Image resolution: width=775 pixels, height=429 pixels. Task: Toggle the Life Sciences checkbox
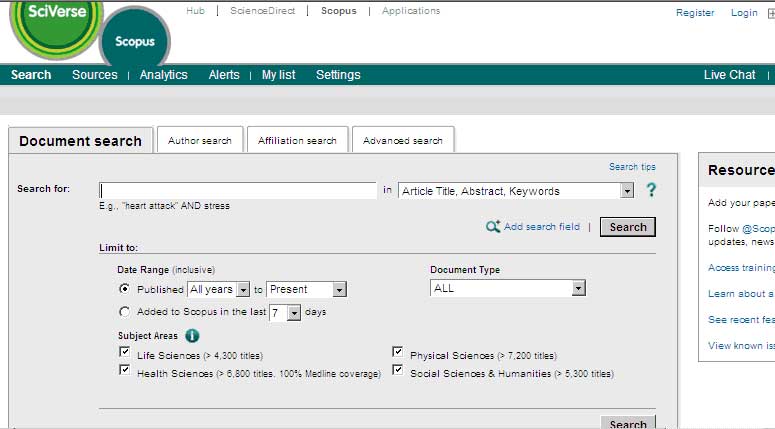click(x=125, y=352)
